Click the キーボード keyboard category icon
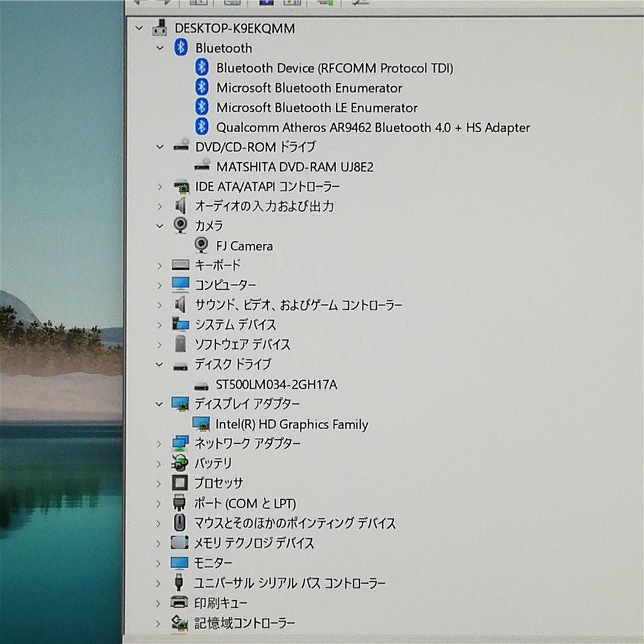Screen dimensions: 644x644 coord(181,265)
